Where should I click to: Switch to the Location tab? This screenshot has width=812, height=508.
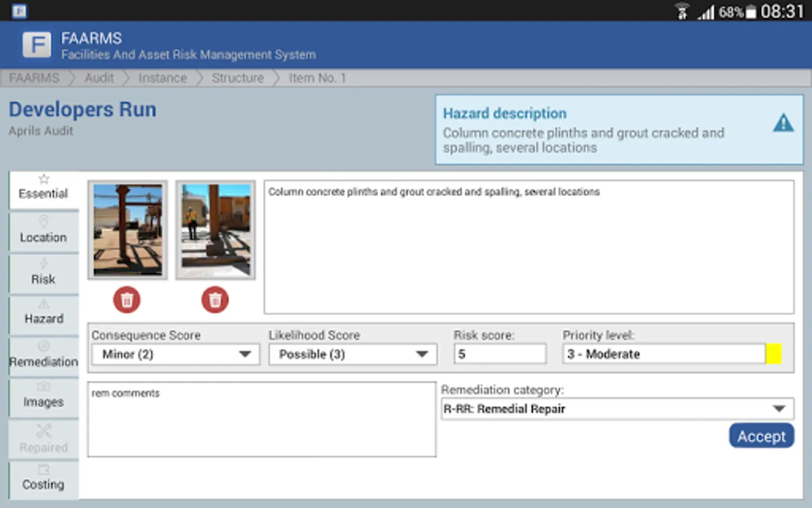43,232
